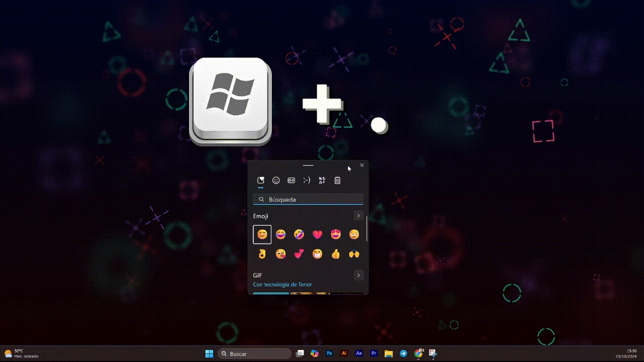Launch Copilot from the taskbar
Screen dimensions: 644x362
[x=315, y=353]
